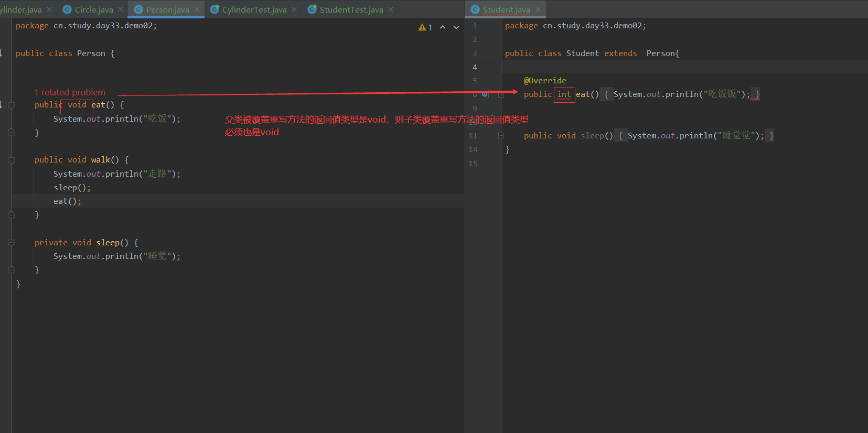
Task: Click the fold end marker of Person eat()
Action: 11,133
